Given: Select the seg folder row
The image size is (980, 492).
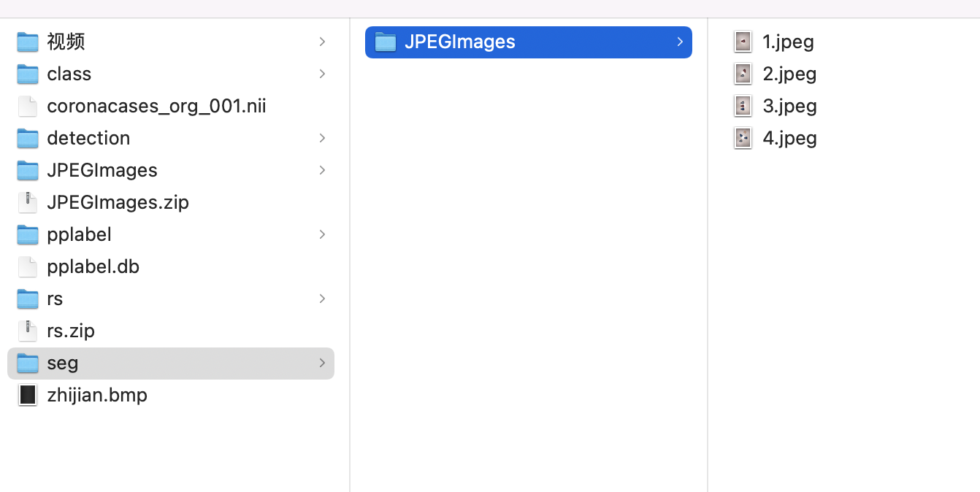Looking at the screenshot, I should coord(171,364).
